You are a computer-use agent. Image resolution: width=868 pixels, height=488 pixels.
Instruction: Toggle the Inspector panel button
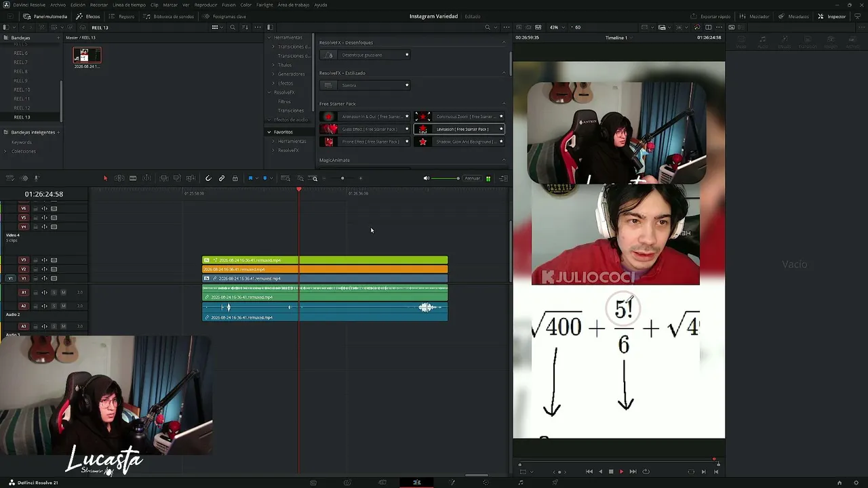tap(831, 16)
